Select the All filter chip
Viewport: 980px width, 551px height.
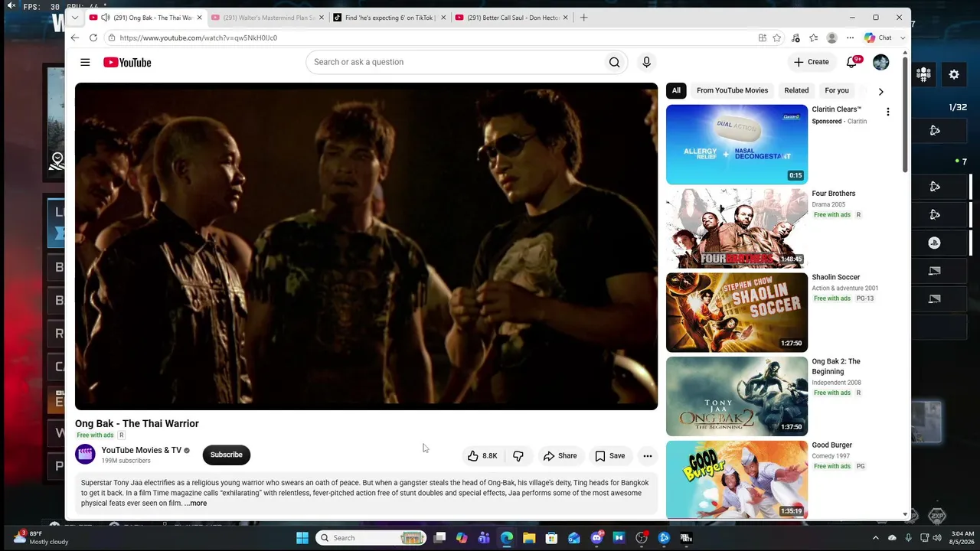(676, 90)
